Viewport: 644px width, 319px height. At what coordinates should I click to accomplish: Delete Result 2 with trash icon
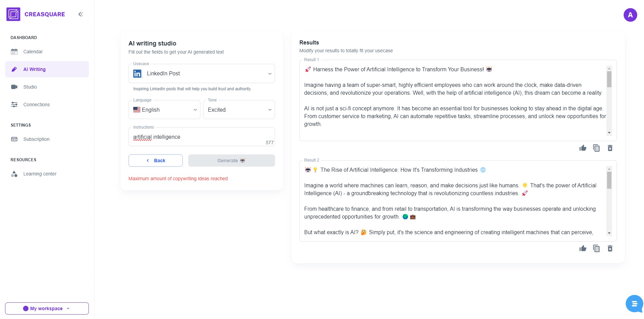610,248
